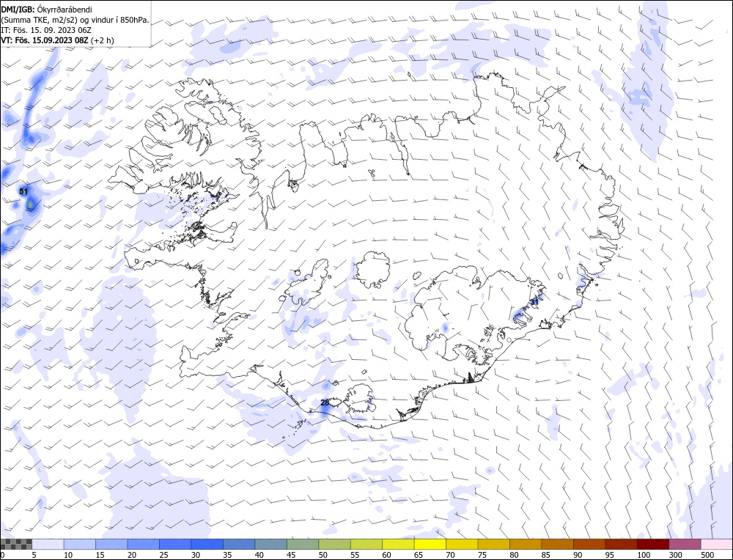The image size is (733, 560).
Task: Click the TKE maximum label 51
Action: point(23,191)
